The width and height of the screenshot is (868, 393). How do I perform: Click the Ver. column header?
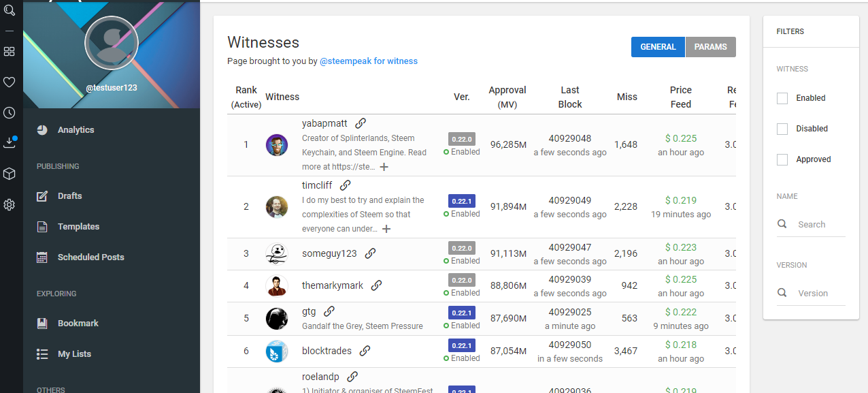point(462,97)
